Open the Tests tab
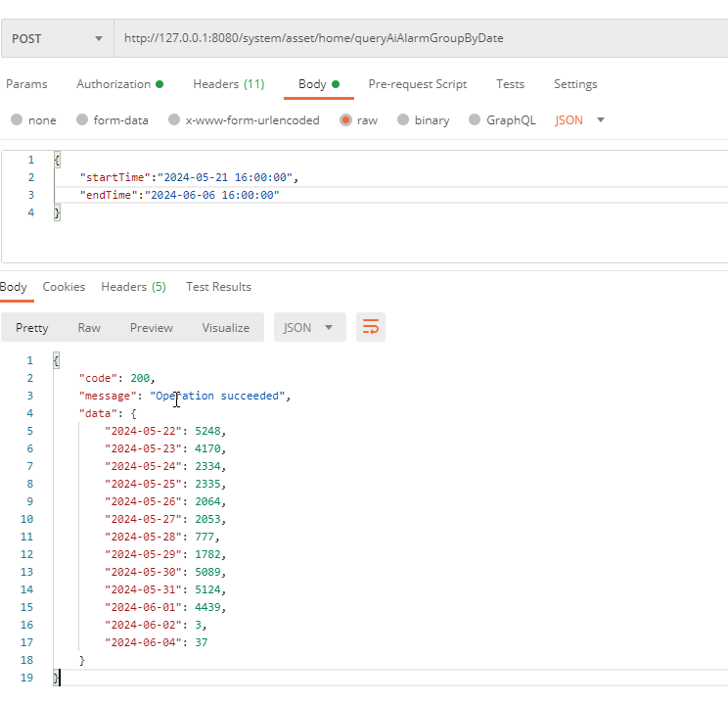This screenshot has height=704, width=728. point(510,84)
